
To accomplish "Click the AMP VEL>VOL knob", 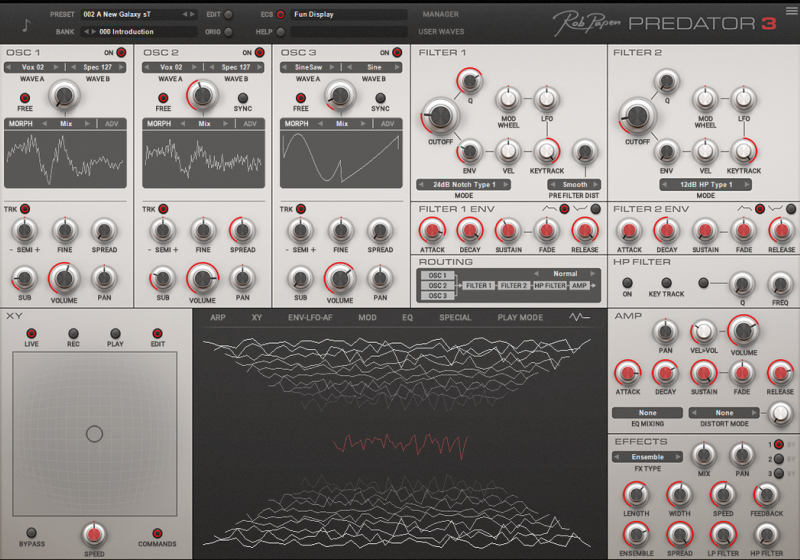I will (x=704, y=332).
